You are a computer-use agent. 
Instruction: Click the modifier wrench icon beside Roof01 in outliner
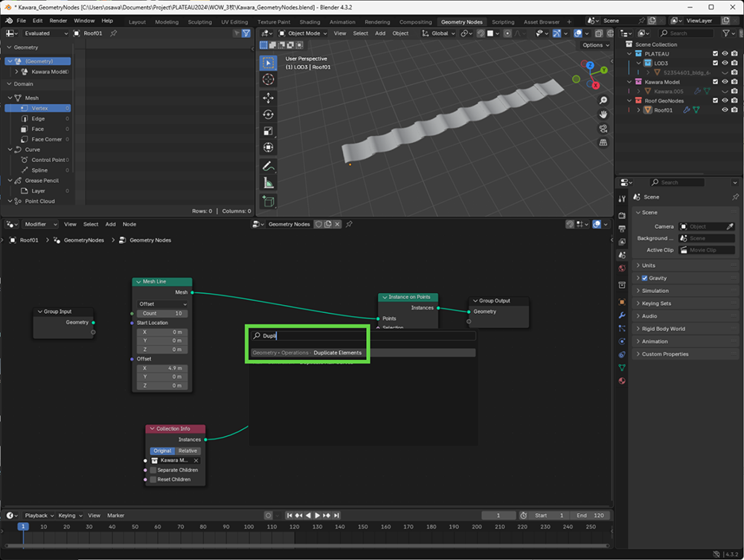(687, 110)
